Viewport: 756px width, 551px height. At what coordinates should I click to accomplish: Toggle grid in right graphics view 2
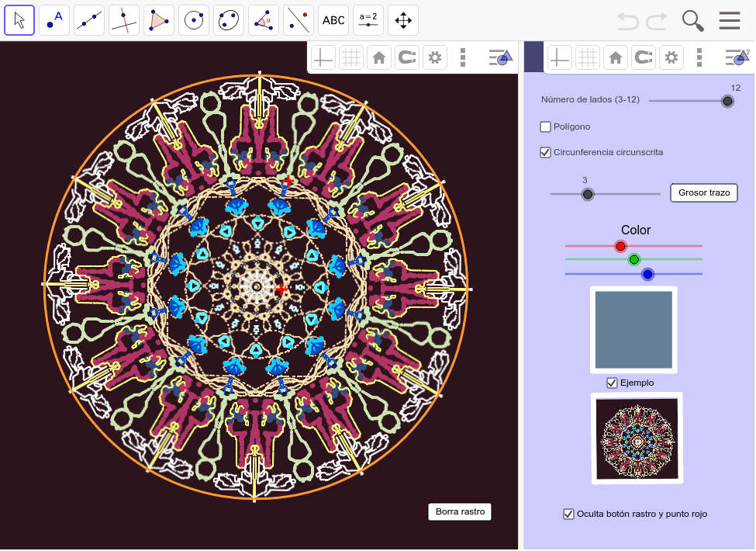pos(587,58)
